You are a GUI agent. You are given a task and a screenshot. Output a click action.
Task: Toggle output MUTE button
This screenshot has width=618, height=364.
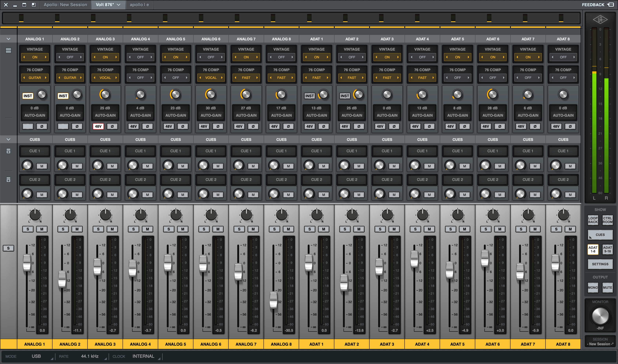(x=608, y=288)
